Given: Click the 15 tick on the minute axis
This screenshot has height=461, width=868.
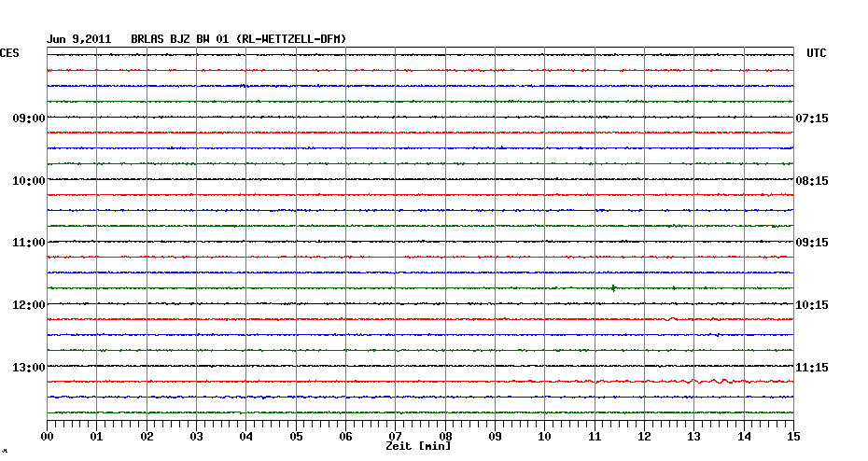Looking at the screenshot, I should click(792, 436).
